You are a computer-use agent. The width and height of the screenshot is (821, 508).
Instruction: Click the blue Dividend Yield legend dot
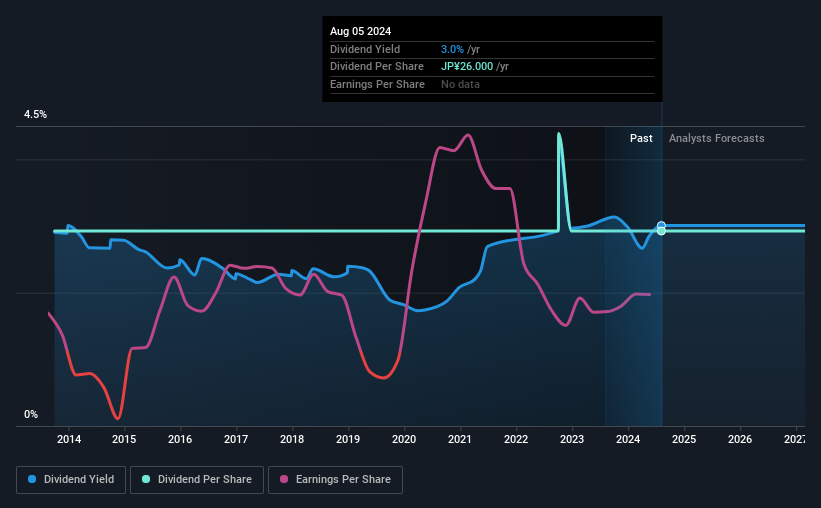tap(32, 479)
